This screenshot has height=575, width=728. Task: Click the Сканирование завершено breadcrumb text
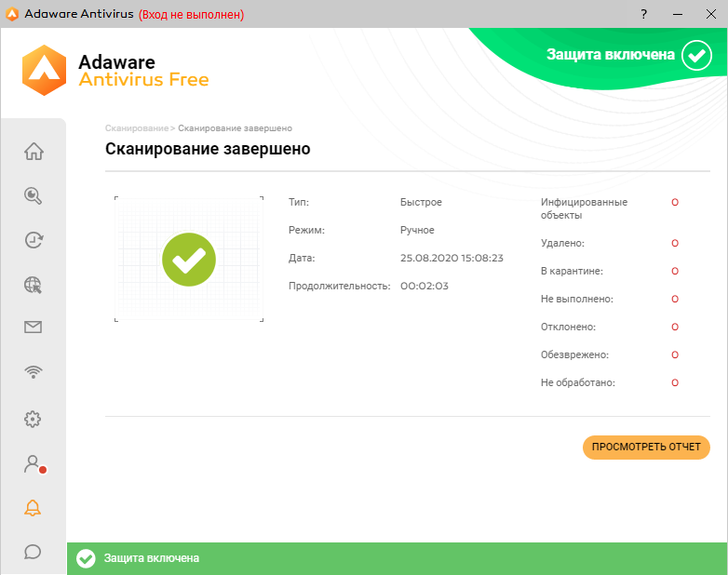point(235,128)
